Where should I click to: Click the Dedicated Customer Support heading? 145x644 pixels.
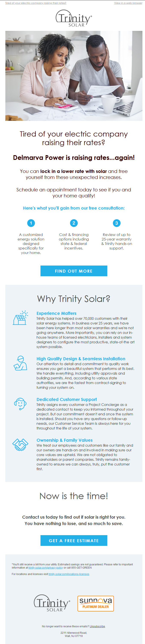[66, 399]
